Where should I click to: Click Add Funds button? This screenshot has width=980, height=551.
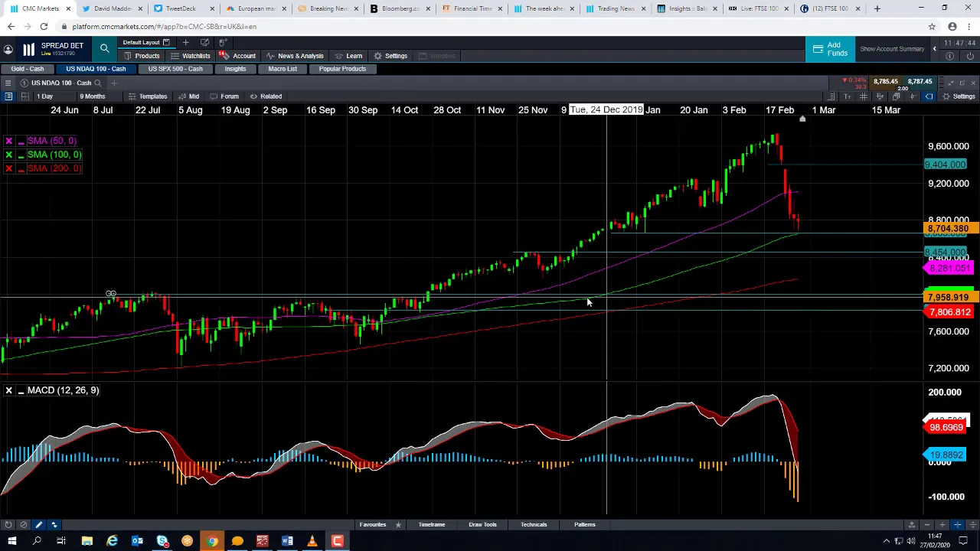click(x=829, y=49)
